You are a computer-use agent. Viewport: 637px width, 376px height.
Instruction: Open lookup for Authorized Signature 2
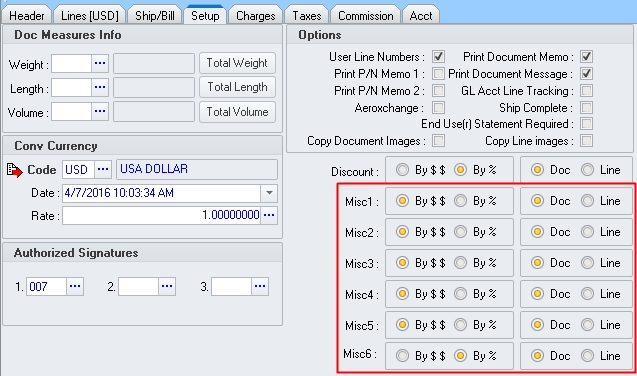click(167, 286)
